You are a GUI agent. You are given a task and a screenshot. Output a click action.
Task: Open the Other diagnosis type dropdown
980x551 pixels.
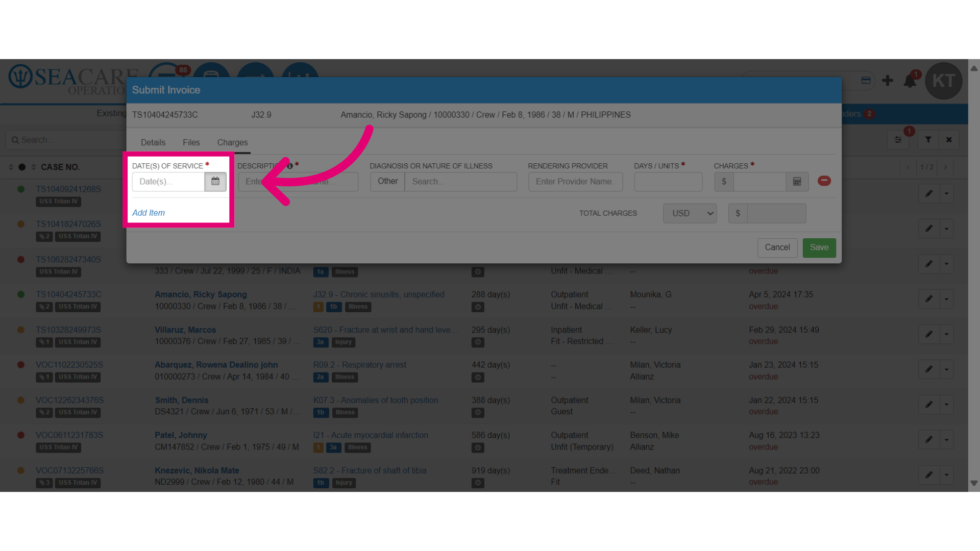(x=387, y=182)
